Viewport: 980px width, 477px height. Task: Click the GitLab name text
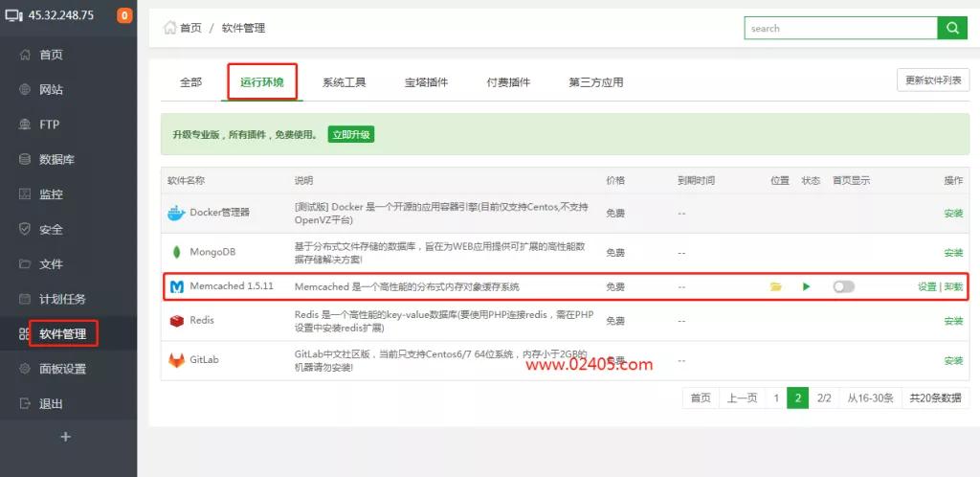click(x=205, y=360)
